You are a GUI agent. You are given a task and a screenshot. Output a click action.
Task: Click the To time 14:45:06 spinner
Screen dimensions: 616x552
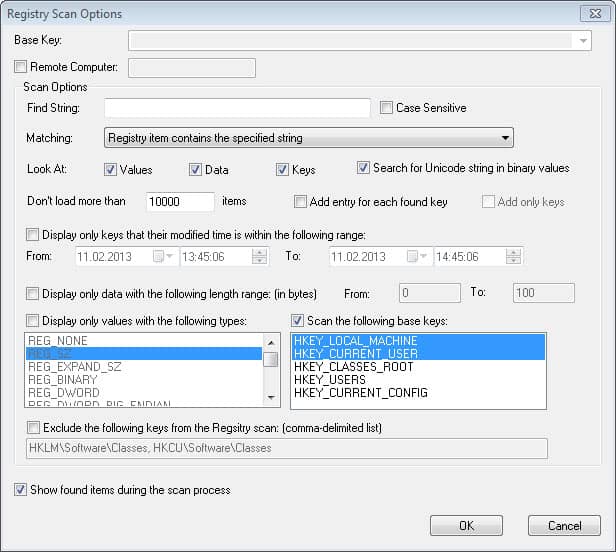click(x=513, y=257)
